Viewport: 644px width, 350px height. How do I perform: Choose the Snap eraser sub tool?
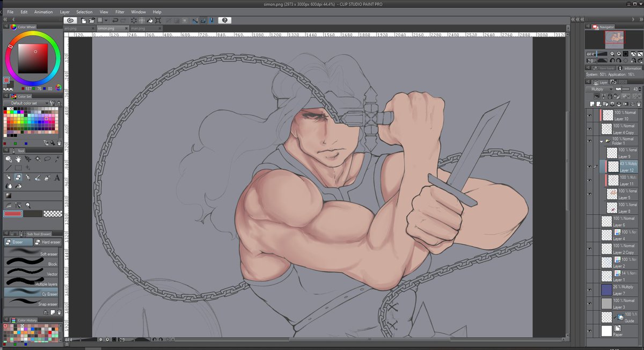point(31,303)
